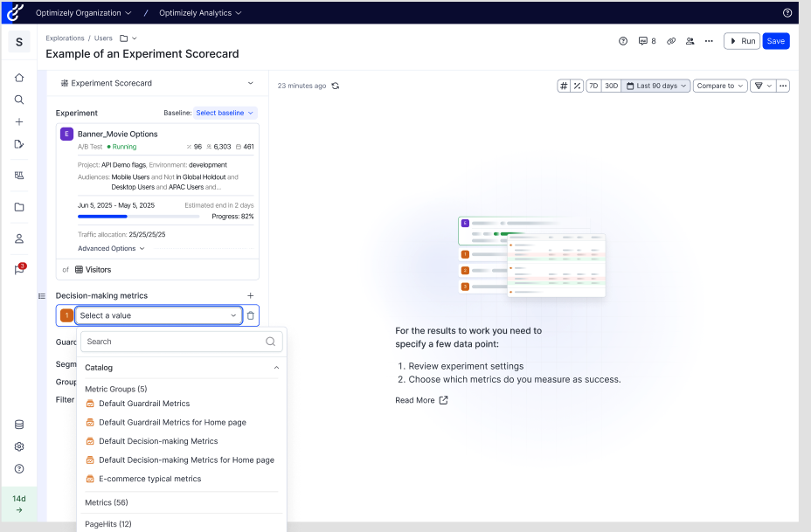Open the Home icon in the sidebar

(19, 78)
